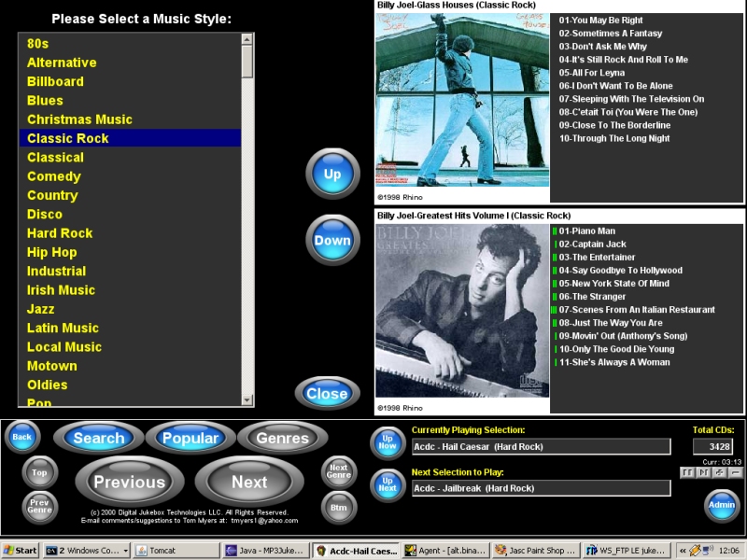Choose Irish Music from the list
This screenshot has height=560, width=747.
tap(130, 290)
